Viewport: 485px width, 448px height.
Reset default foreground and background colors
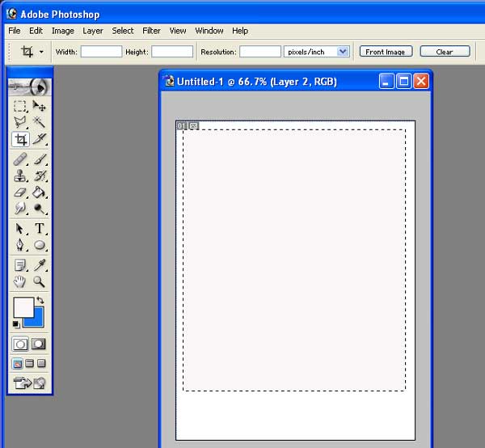tap(16, 324)
